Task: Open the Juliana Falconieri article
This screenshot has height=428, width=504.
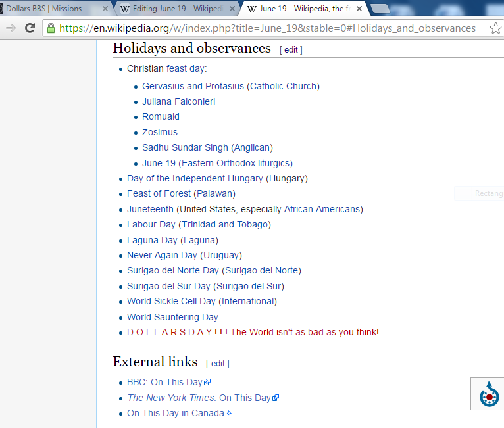Action: pos(179,101)
